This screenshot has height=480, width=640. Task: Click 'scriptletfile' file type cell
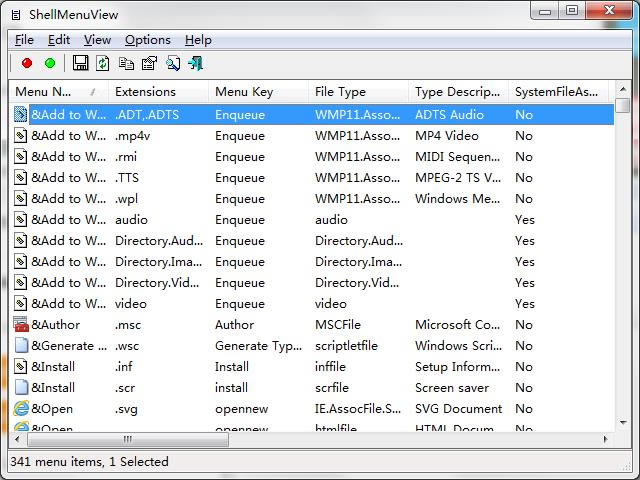click(x=346, y=346)
